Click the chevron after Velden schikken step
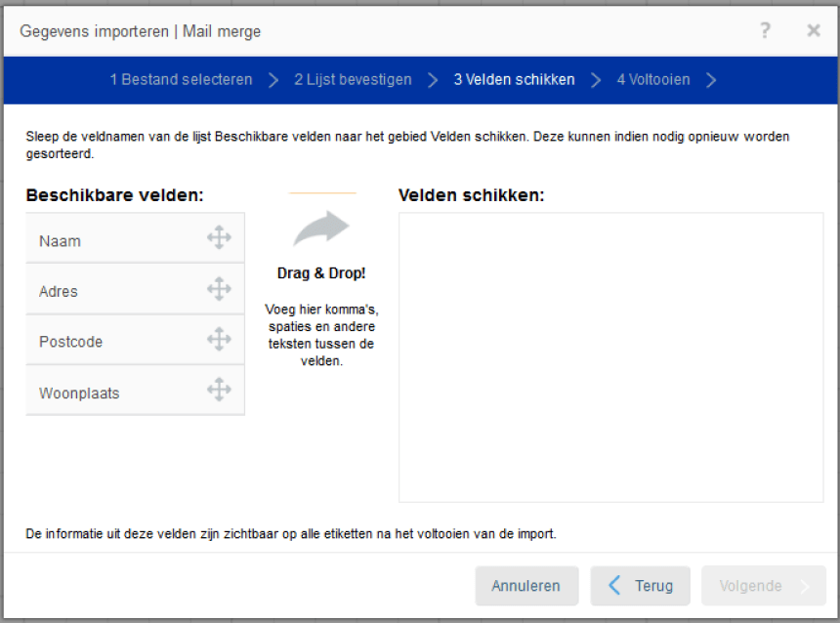This screenshot has height=623, width=840. (x=596, y=80)
